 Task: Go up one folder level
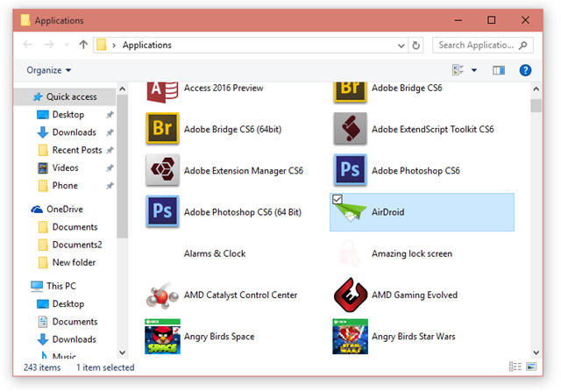83,45
